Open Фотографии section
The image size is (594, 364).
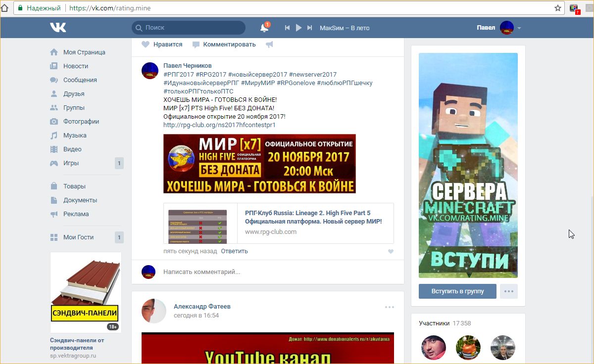coord(81,121)
